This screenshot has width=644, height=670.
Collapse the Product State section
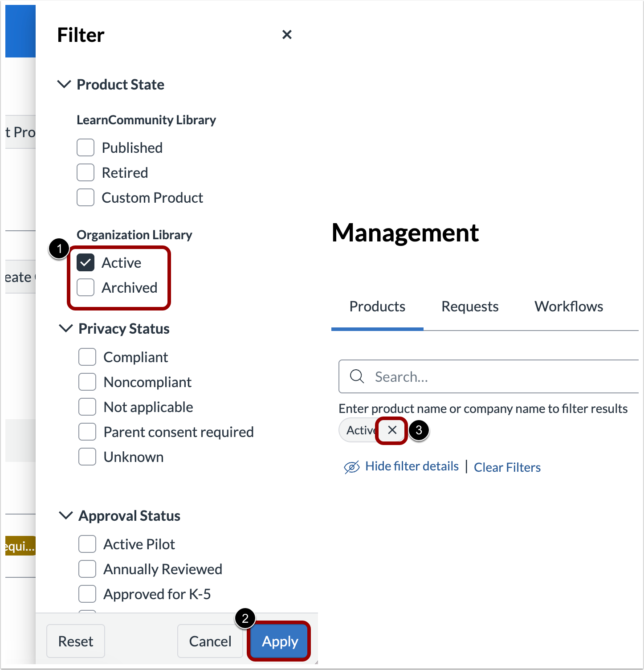click(65, 84)
